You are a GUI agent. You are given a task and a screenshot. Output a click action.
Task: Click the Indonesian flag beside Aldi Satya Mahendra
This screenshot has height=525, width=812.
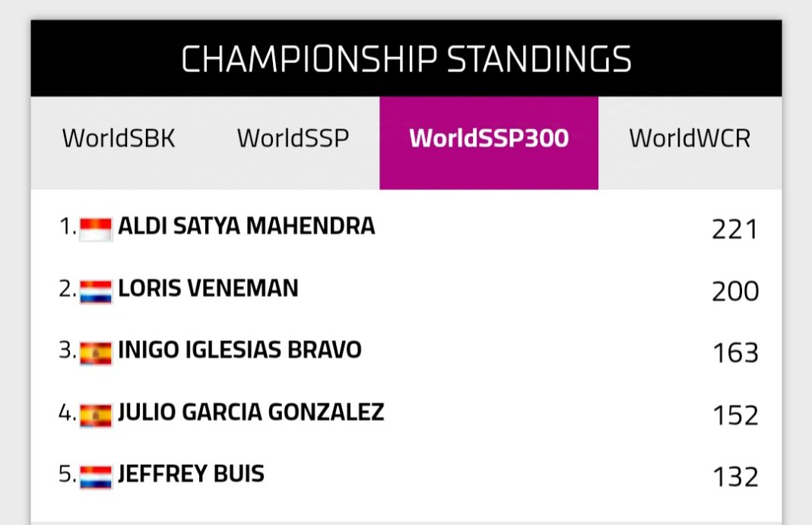(96, 229)
